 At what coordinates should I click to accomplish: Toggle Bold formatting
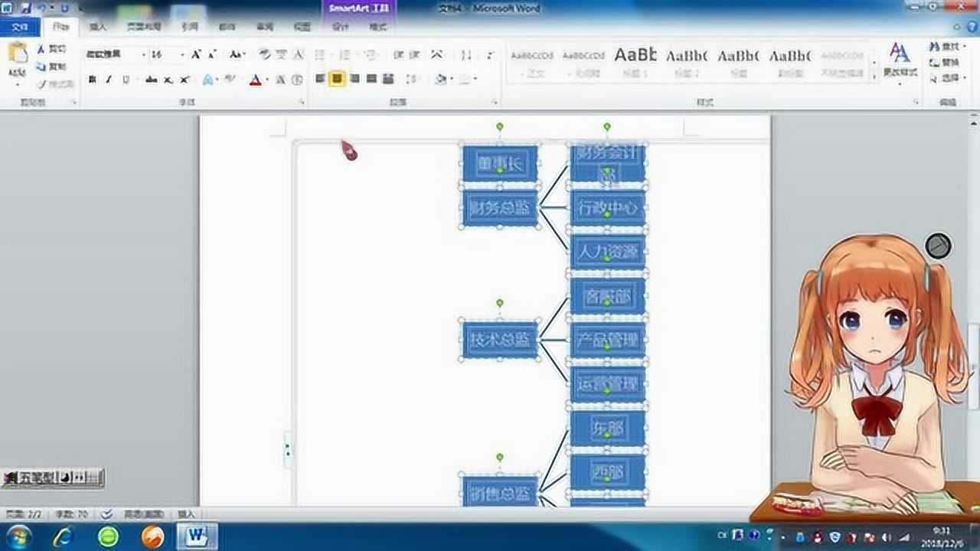click(x=93, y=80)
